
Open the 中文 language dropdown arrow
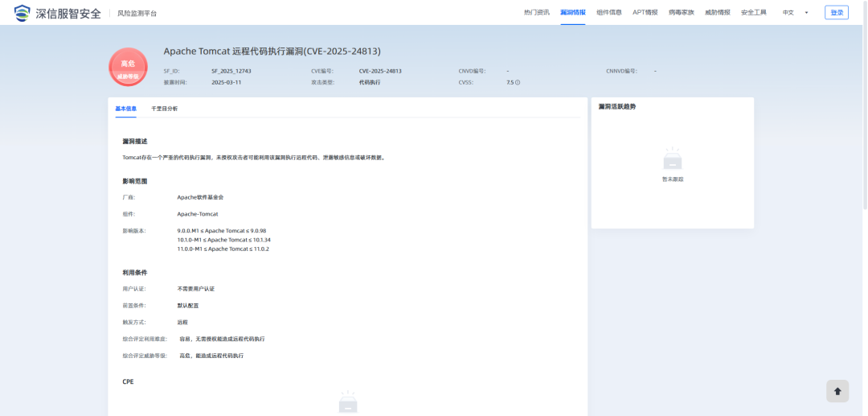click(x=806, y=13)
